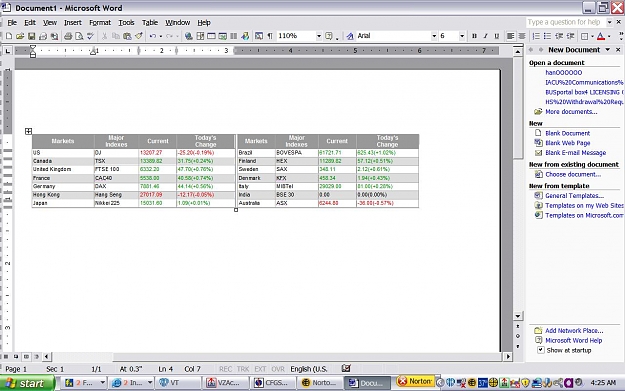
Task: Open General Templates link
Action: pyautogui.click(x=574, y=196)
